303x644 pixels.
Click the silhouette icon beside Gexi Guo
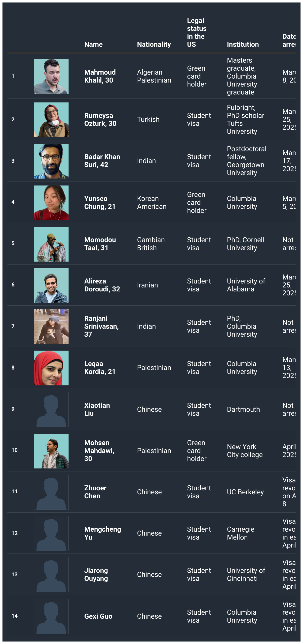(x=51, y=616)
